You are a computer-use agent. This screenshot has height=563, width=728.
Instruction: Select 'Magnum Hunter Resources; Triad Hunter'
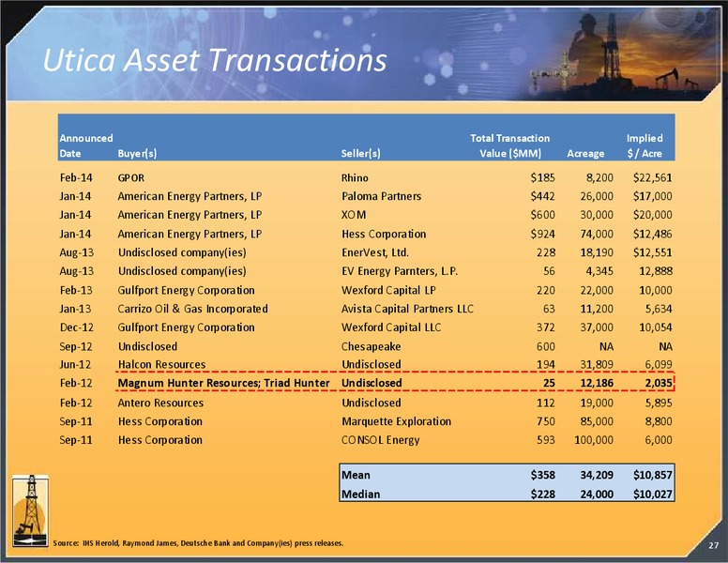[224, 383]
